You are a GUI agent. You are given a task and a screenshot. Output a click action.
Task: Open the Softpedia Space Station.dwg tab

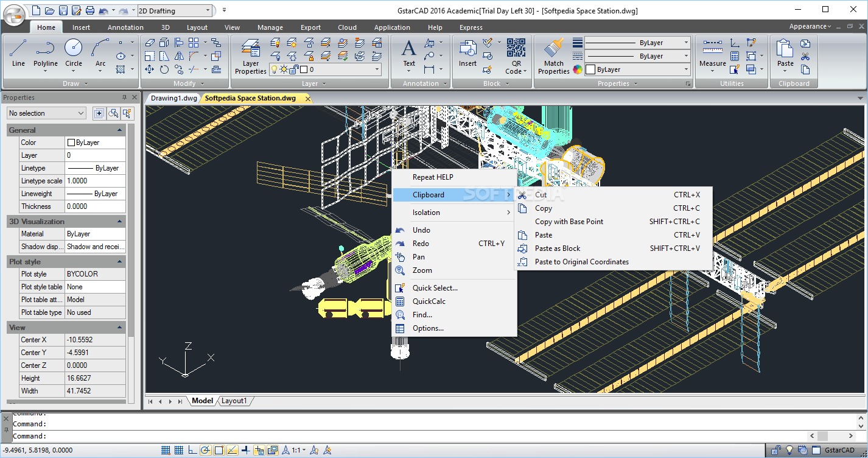pyautogui.click(x=250, y=98)
